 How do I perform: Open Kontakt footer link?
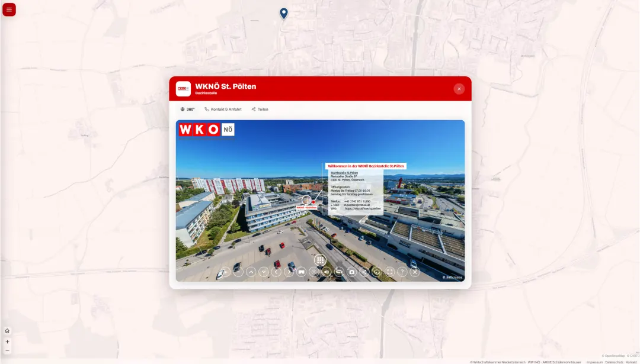[x=632, y=362]
